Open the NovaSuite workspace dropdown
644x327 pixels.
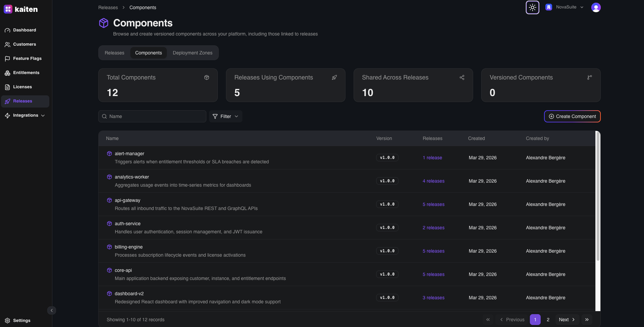(565, 7)
